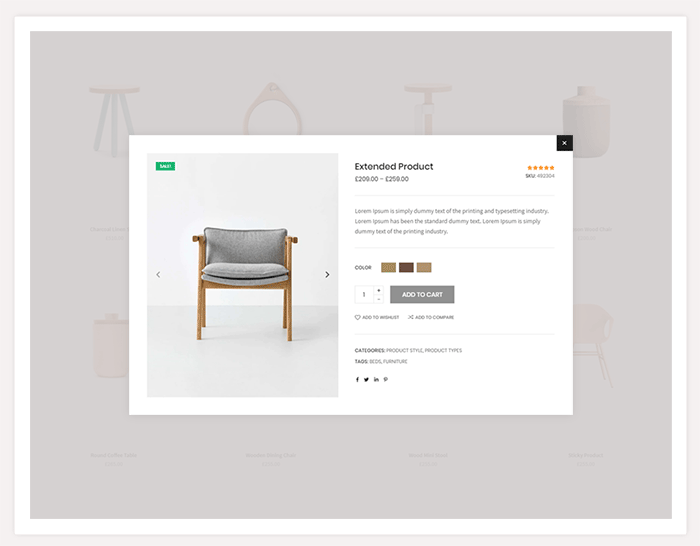Share product on Twitter
Viewport: 700px width, 546px height.
coord(366,379)
